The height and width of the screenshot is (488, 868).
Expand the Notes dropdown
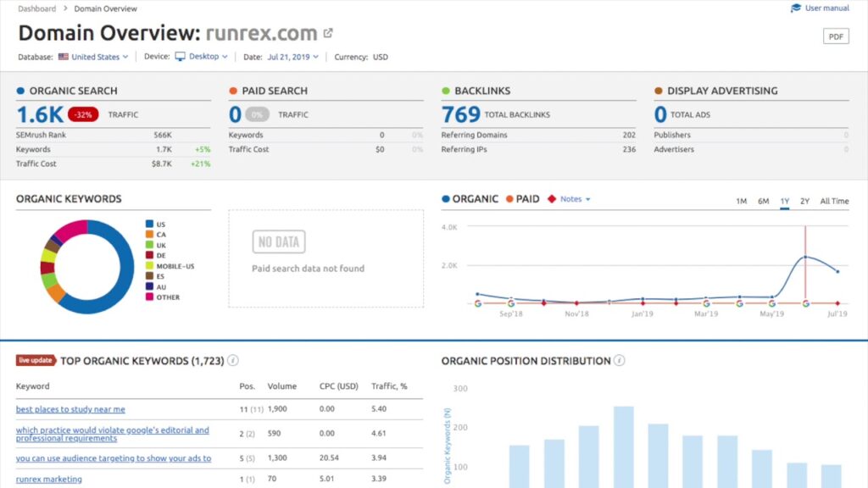point(576,198)
